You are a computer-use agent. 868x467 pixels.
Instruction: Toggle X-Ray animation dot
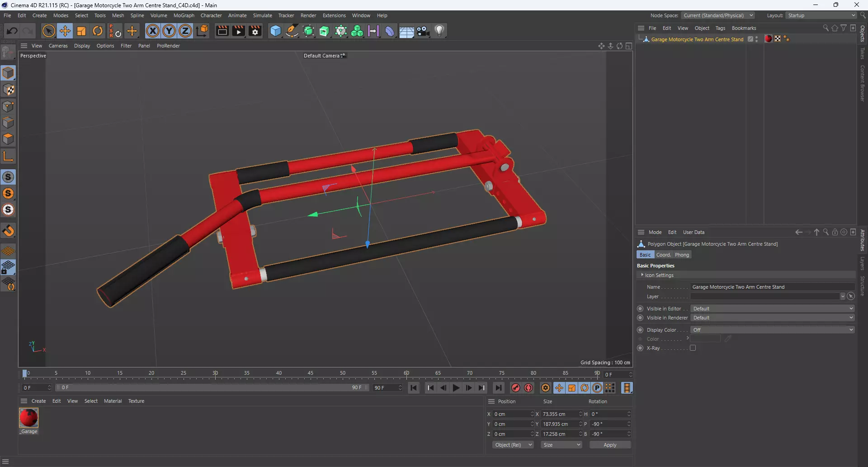pyautogui.click(x=640, y=348)
